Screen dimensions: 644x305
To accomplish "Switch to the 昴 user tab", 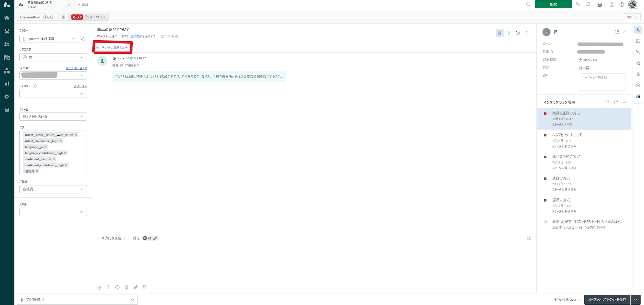I will coord(63,17).
